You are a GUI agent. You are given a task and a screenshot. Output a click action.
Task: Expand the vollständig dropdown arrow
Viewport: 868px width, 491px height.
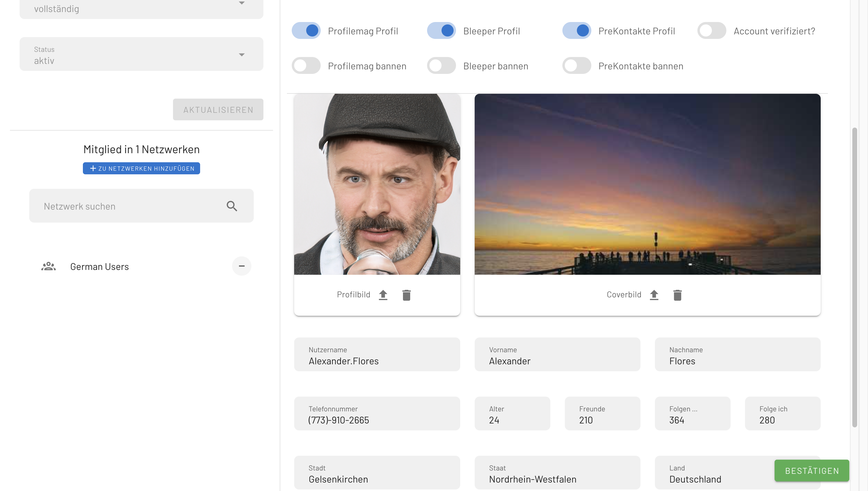pyautogui.click(x=242, y=3)
